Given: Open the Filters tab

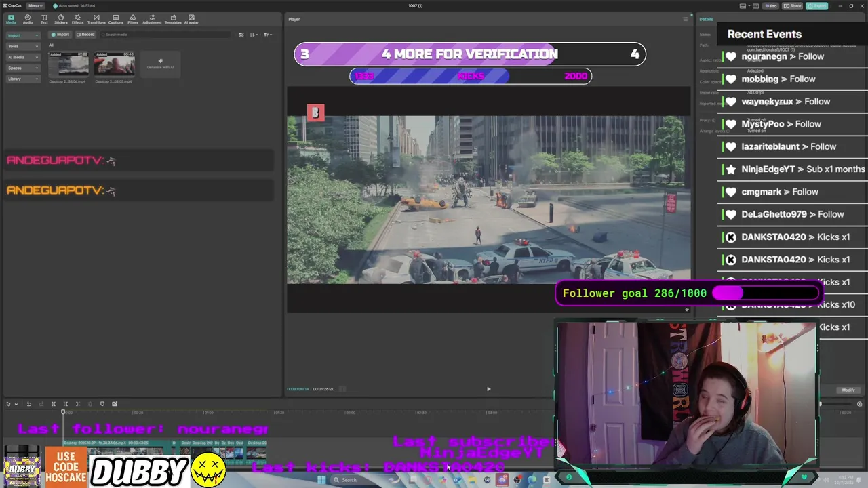Looking at the screenshot, I should tap(133, 19).
